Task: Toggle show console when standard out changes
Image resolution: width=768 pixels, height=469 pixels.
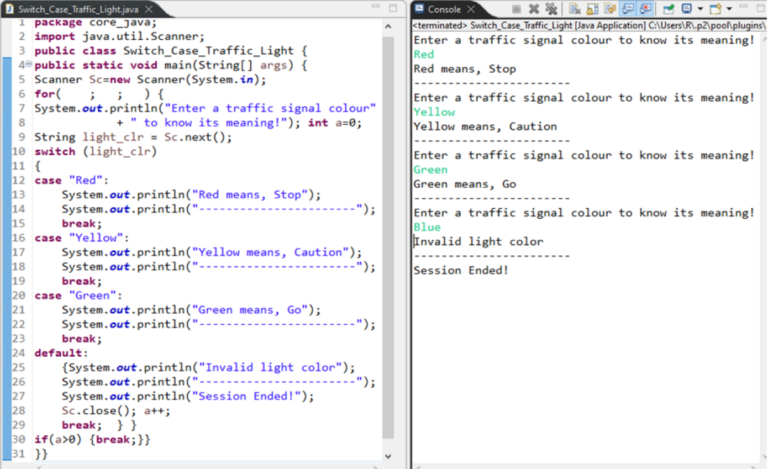Action: tap(628, 9)
